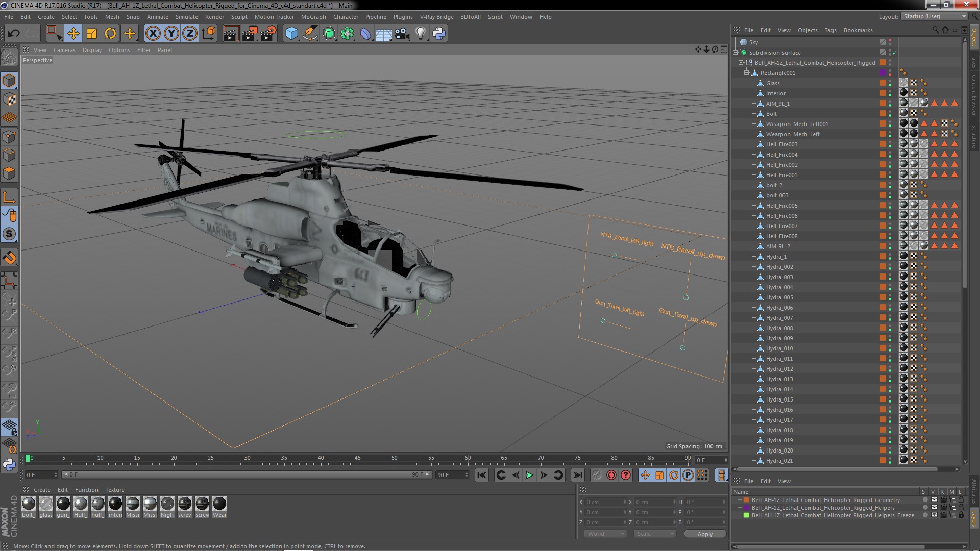Viewport: 980px width, 551px height.
Task: Click the orange layer swatch of the Glass object
Action: 883,83
